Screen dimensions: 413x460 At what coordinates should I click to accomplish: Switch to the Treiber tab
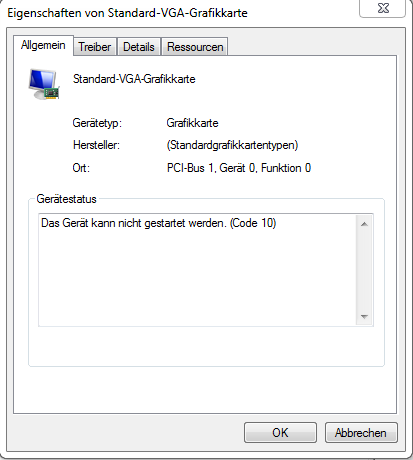pyautogui.click(x=95, y=47)
